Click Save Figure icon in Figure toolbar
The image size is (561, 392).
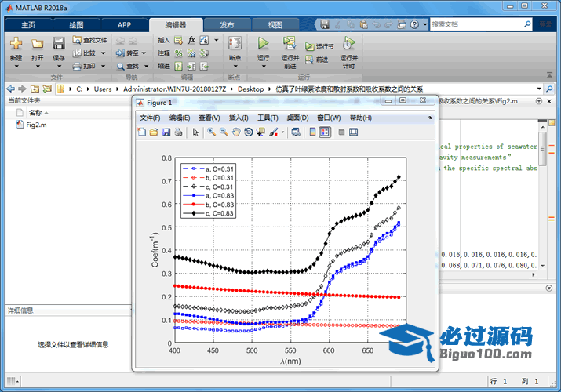[x=166, y=132]
